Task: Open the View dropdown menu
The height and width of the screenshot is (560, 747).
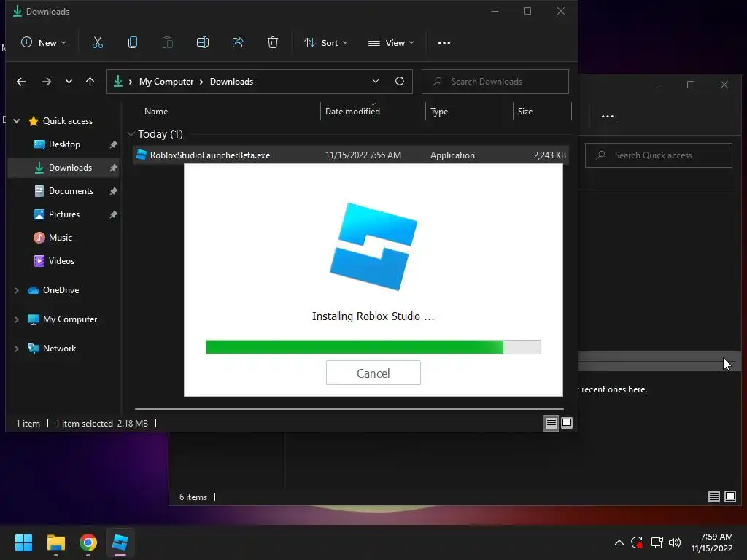Action: [391, 43]
